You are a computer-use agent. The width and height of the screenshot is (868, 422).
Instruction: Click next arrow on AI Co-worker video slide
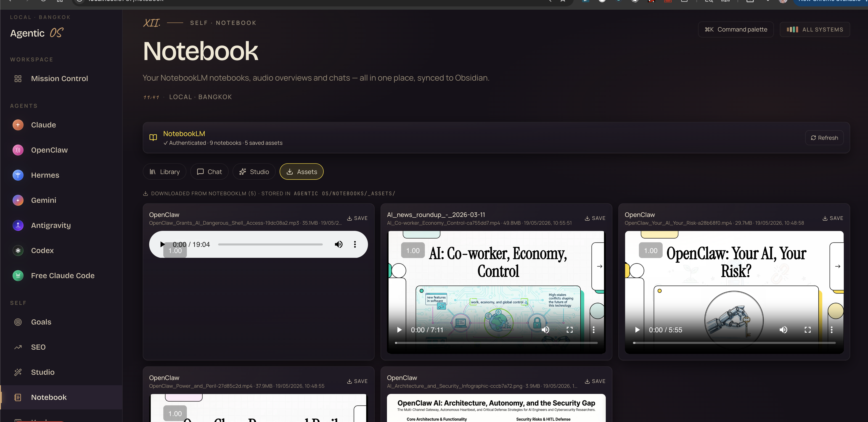point(599,266)
